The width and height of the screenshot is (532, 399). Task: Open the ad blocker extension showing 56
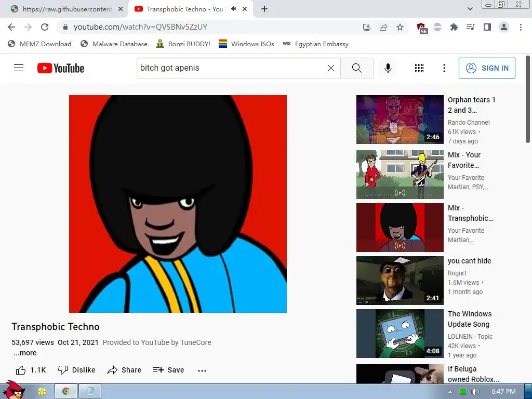point(422,28)
